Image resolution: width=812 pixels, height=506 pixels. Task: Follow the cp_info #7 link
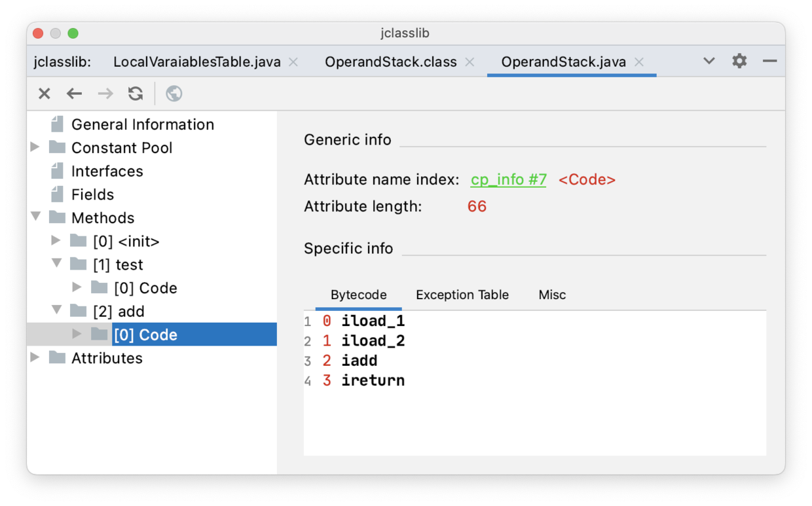point(508,180)
